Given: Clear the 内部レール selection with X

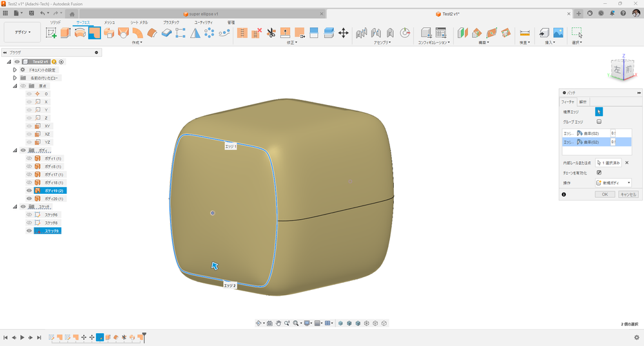Looking at the screenshot, I should 627,163.
